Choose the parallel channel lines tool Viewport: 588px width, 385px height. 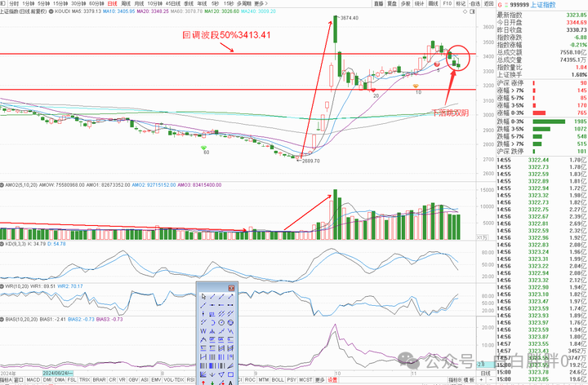(x=221, y=314)
